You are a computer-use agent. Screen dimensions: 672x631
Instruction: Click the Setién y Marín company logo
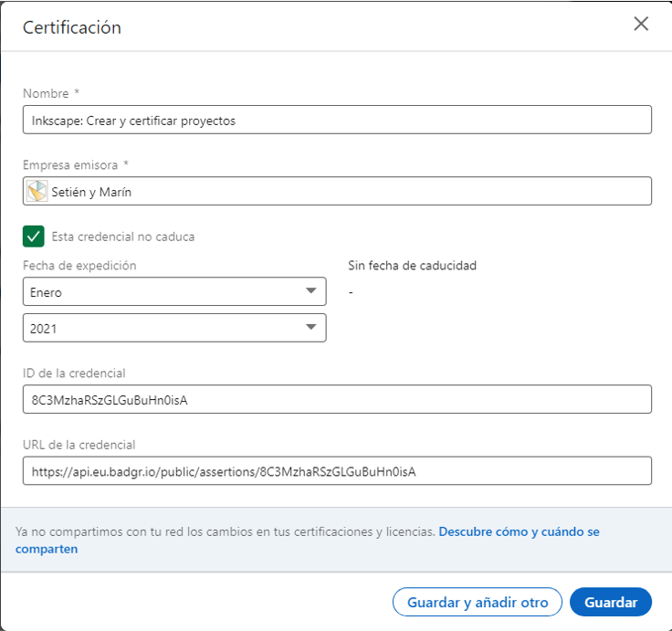37,191
